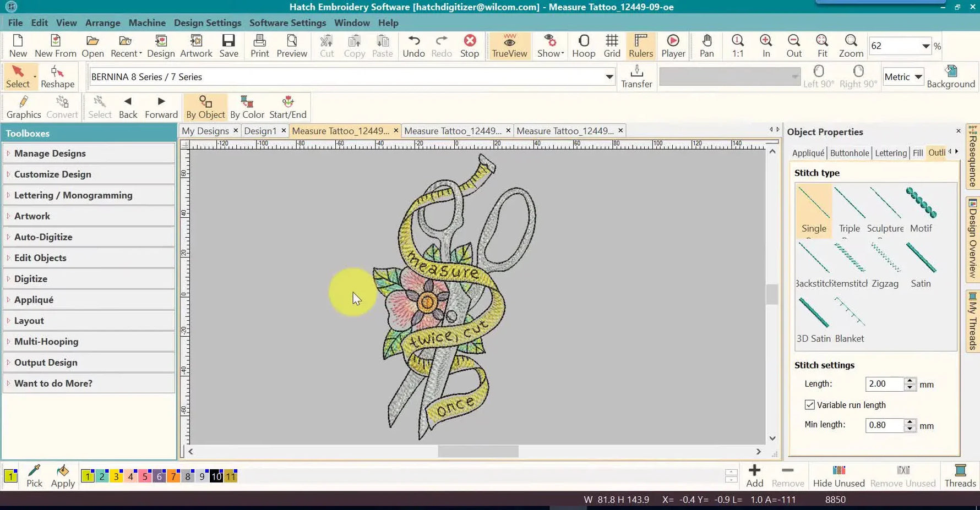Image resolution: width=980 pixels, height=510 pixels.
Task: Switch to the Design1 tab
Action: [x=260, y=130]
